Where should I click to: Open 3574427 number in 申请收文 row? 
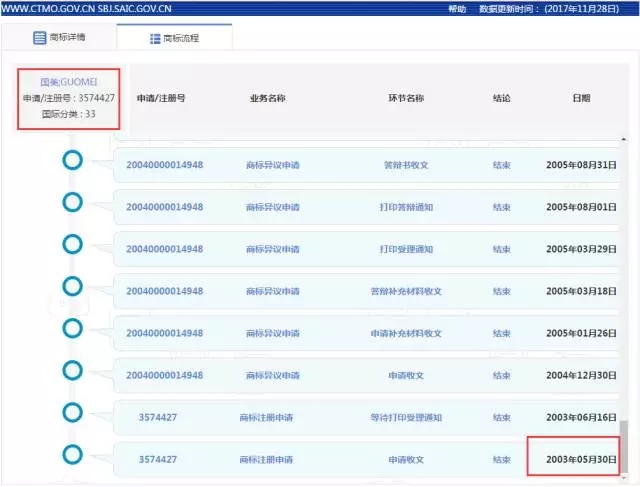pyautogui.click(x=158, y=460)
